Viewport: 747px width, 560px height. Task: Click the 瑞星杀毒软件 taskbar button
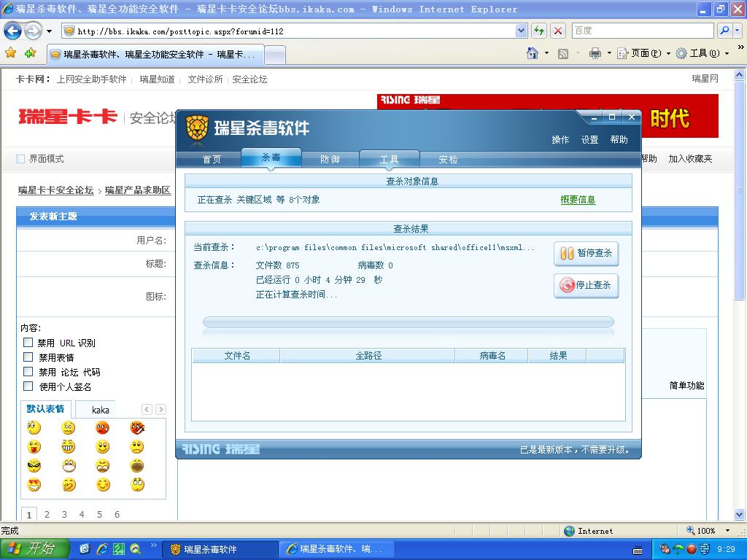coord(220,549)
